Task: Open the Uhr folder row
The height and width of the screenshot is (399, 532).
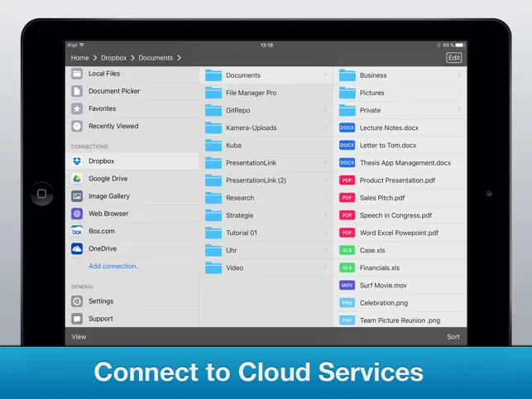Action: (266, 250)
